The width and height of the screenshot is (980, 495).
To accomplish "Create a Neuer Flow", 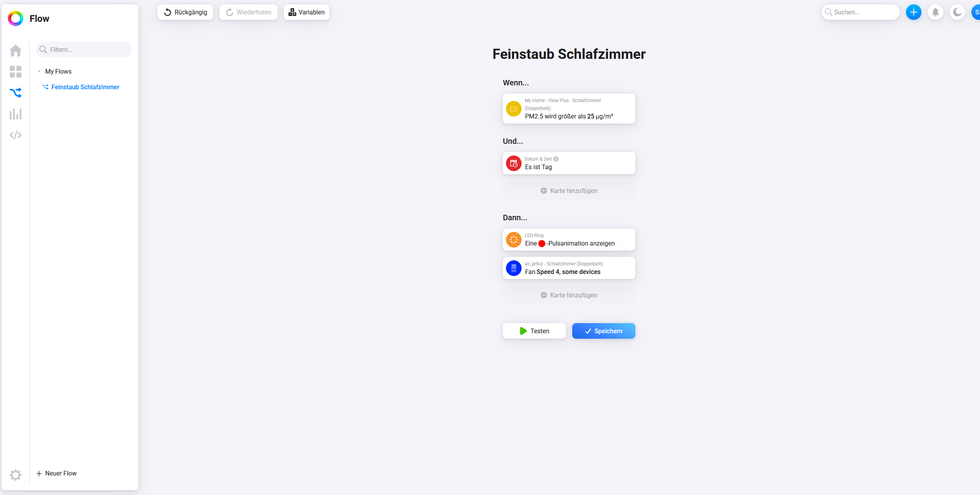I will pos(57,473).
